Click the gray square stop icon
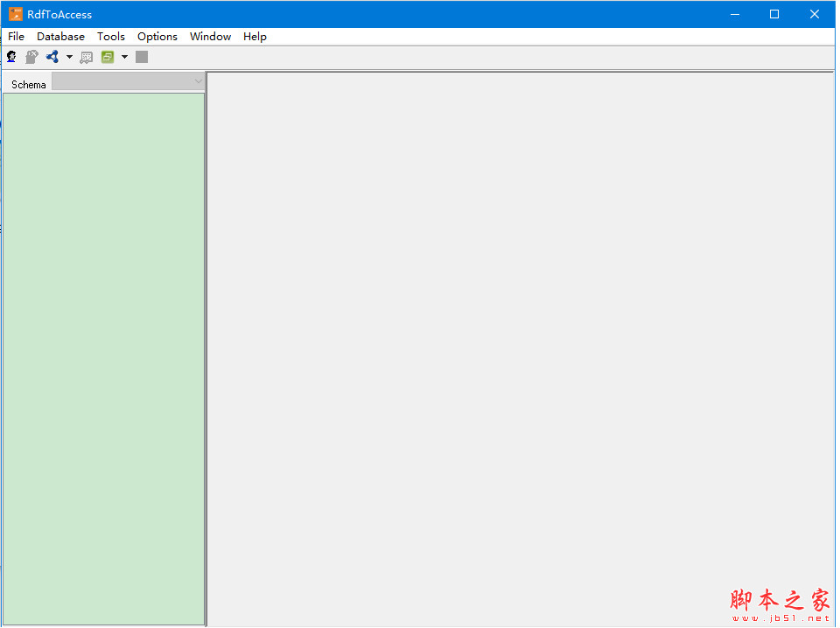 coord(142,57)
